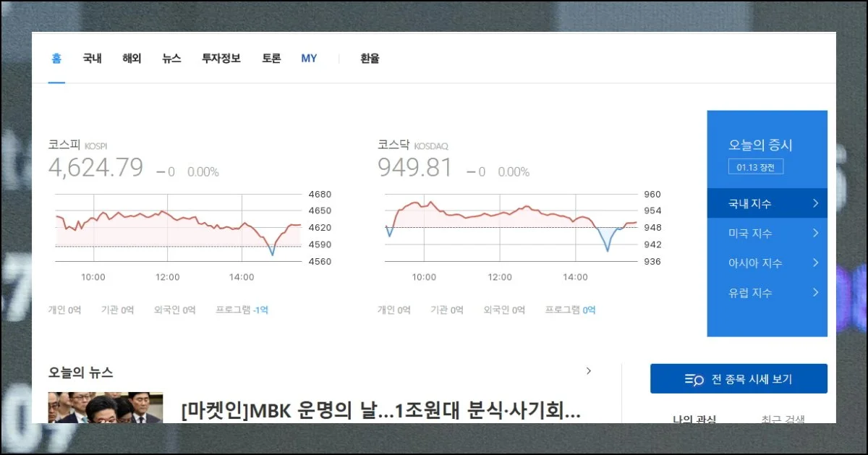
Task: Switch to the 국내 tab
Action: coord(92,59)
